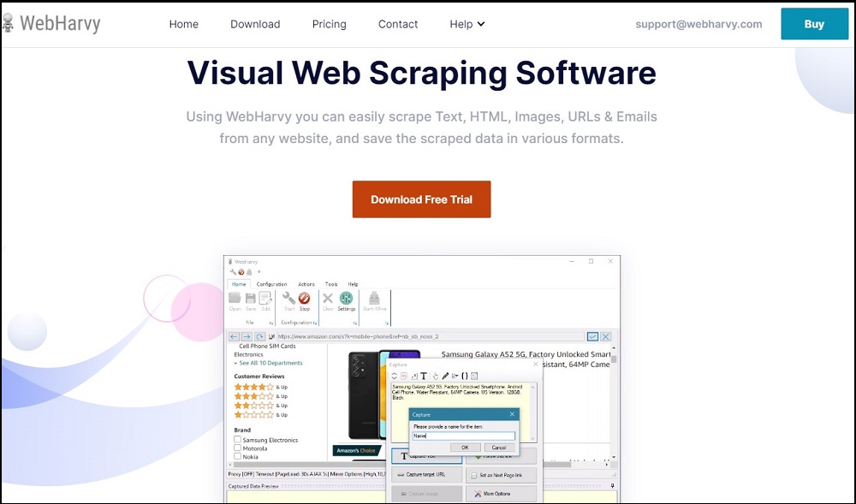Image resolution: width=856 pixels, height=504 pixels.
Task: Click the Cell Phone SIM Cards text
Action: [267, 347]
